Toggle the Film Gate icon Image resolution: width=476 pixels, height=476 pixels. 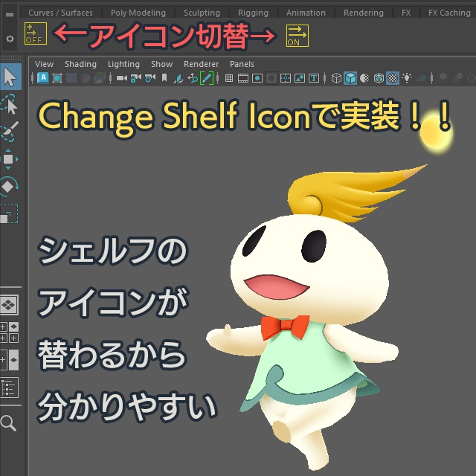tap(243, 78)
